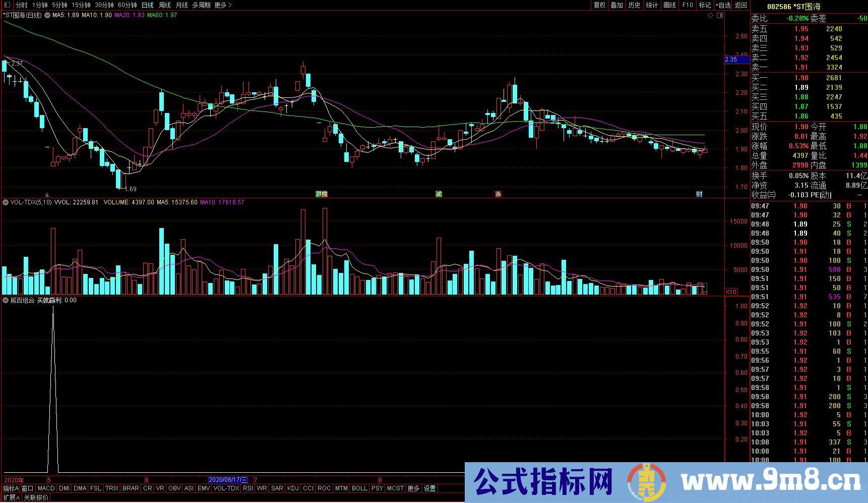
Task: Click the 跌榜 marker on main chart
Action: (322, 194)
